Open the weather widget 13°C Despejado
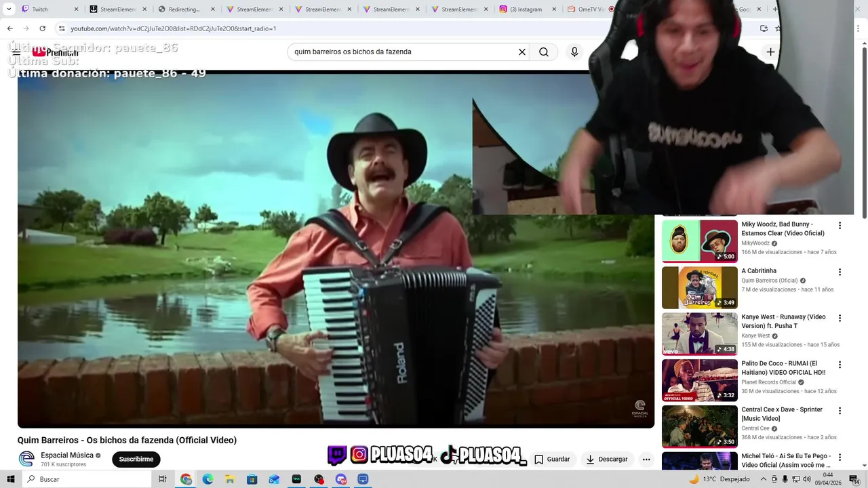The width and height of the screenshot is (868, 488). point(719,479)
